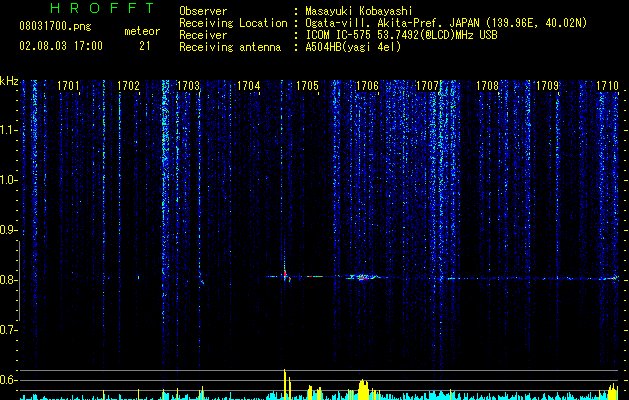
Task: Click the meteor label
Action: (x=142, y=31)
